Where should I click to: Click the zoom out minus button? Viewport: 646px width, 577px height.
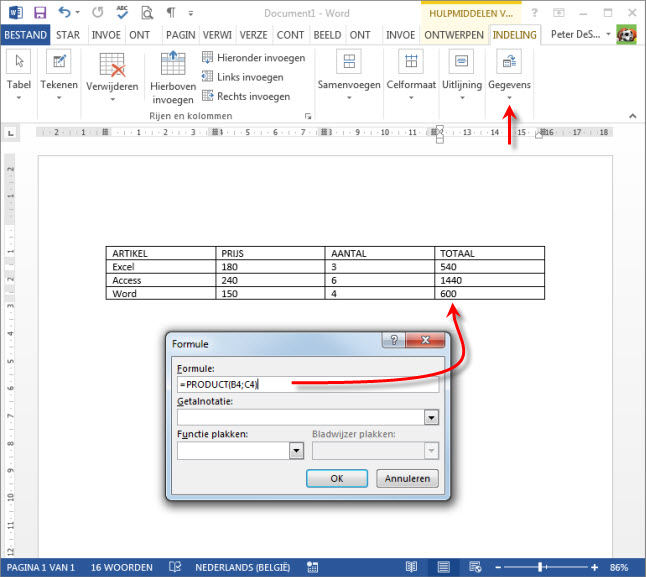[x=498, y=568]
